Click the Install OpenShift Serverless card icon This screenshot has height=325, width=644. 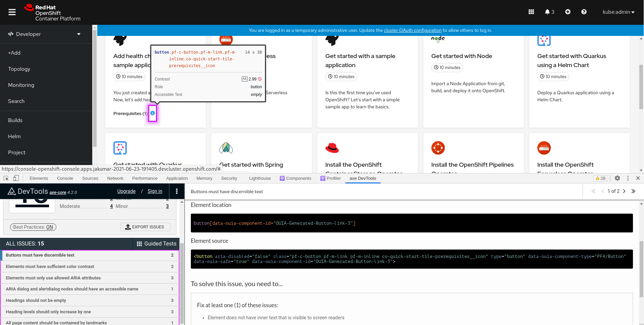point(544,148)
